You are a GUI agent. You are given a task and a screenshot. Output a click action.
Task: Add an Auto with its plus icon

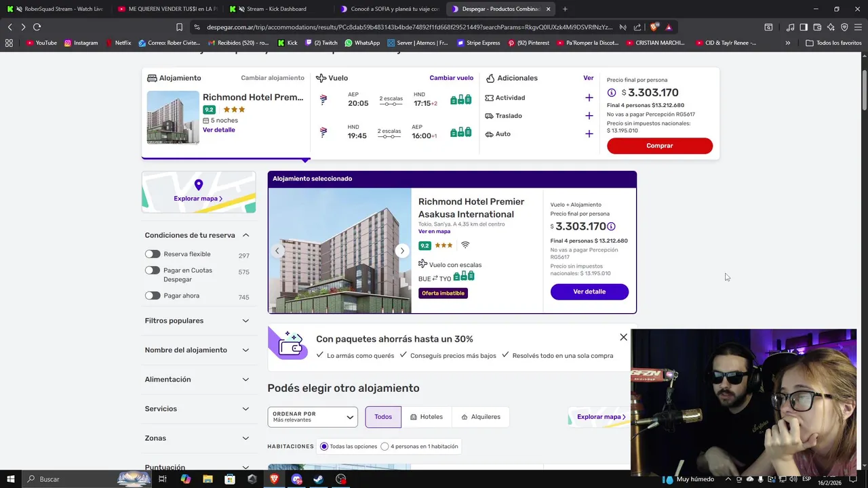(589, 134)
